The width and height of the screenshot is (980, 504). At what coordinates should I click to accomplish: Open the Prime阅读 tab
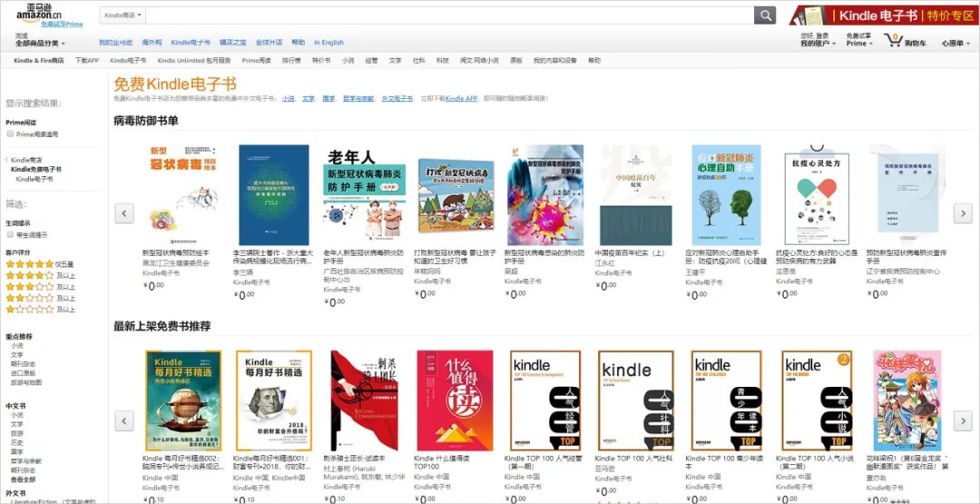(256, 61)
